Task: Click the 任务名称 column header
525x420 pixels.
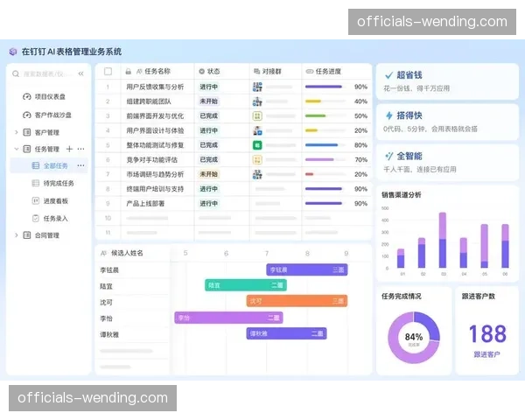Action: pos(157,72)
